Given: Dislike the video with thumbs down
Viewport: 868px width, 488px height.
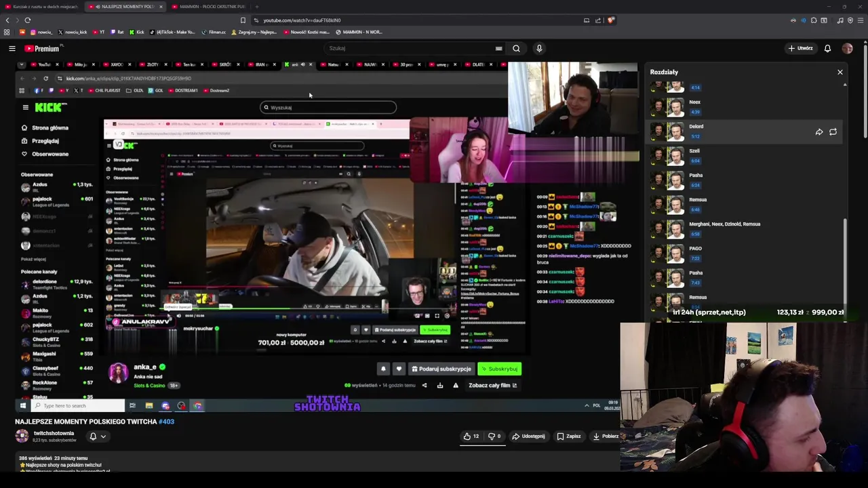Looking at the screenshot, I should (x=495, y=436).
